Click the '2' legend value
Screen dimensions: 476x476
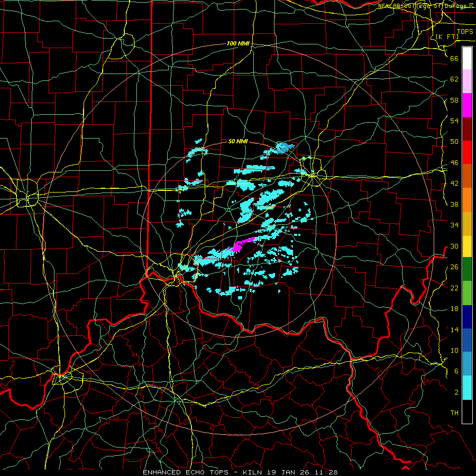[456, 392]
